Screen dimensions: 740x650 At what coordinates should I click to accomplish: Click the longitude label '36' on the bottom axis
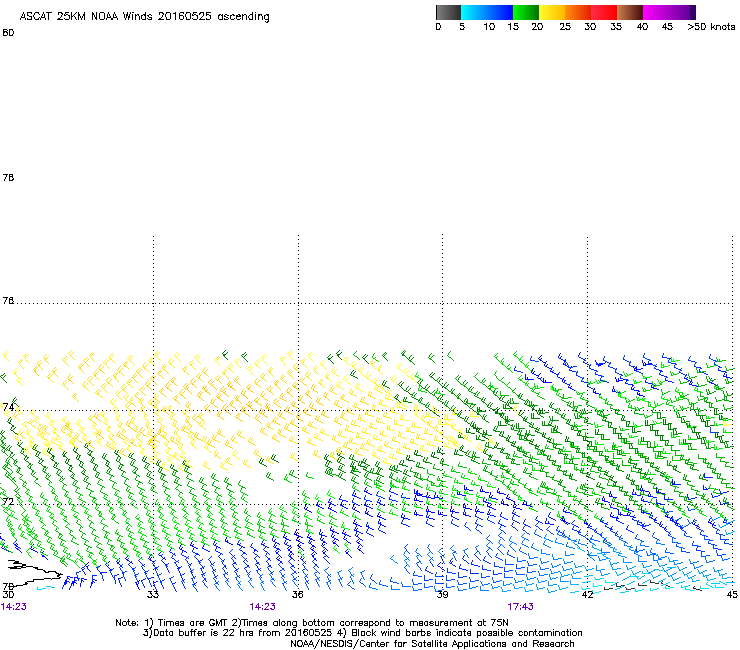click(x=297, y=594)
